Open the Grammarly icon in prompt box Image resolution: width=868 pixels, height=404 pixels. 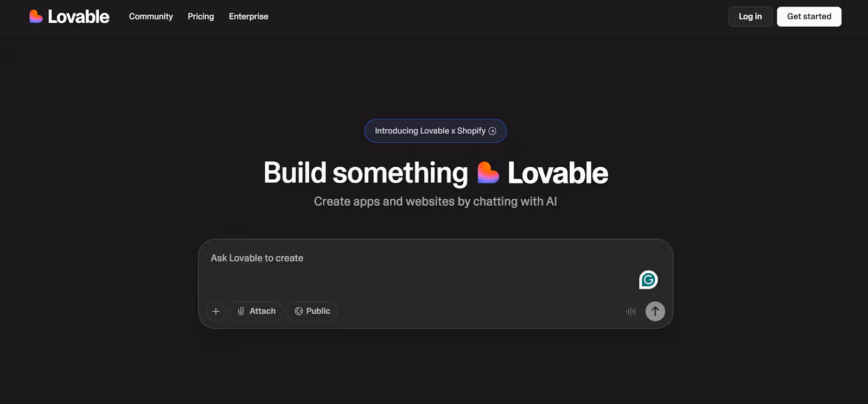(x=648, y=280)
